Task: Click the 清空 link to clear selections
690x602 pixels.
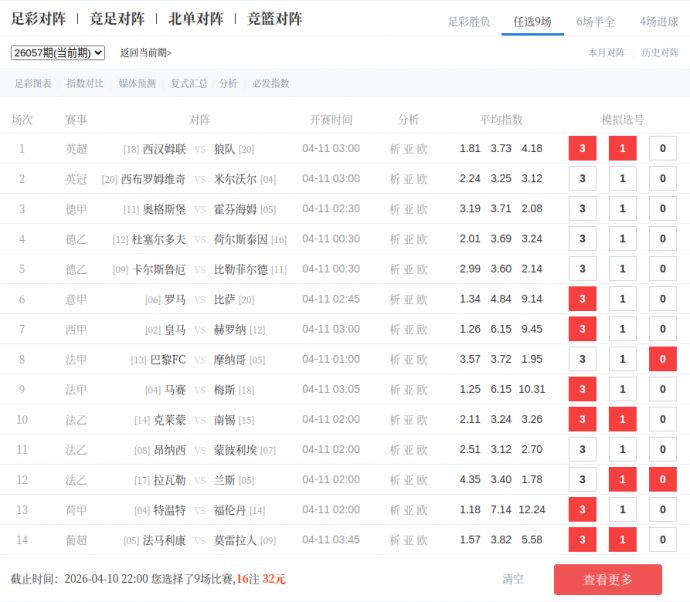Action: 513,579
